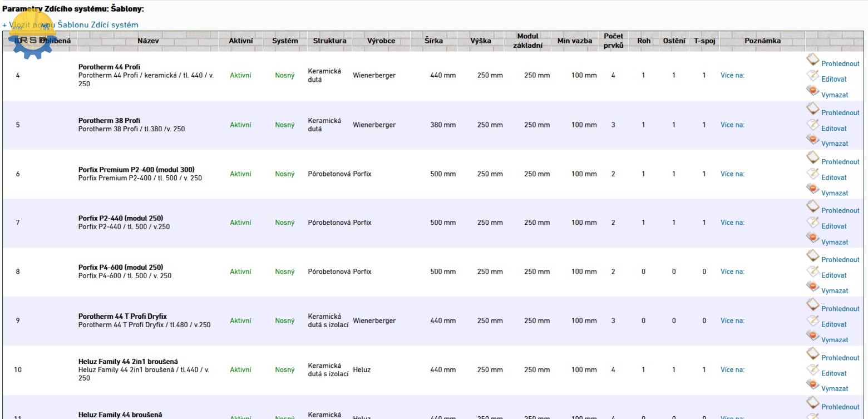The height and width of the screenshot is (419, 868).
Task: Select Porfix P4-600 (modul 250) name
Action: [x=120, y=268]
